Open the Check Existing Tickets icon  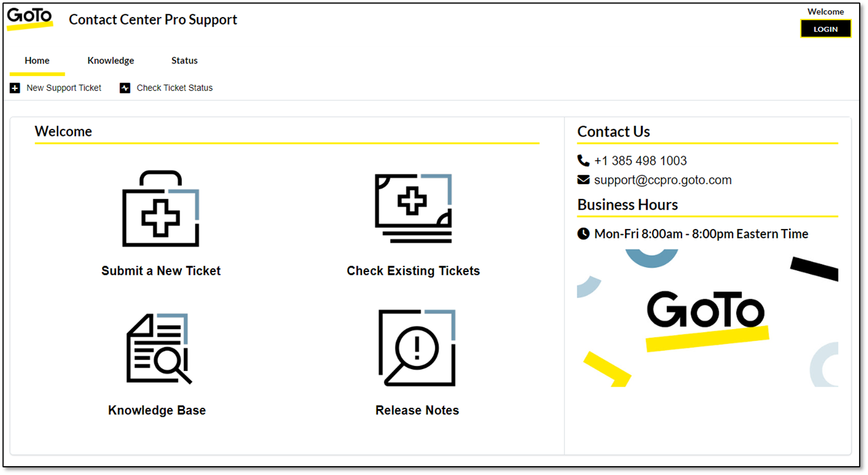(414, 208)
